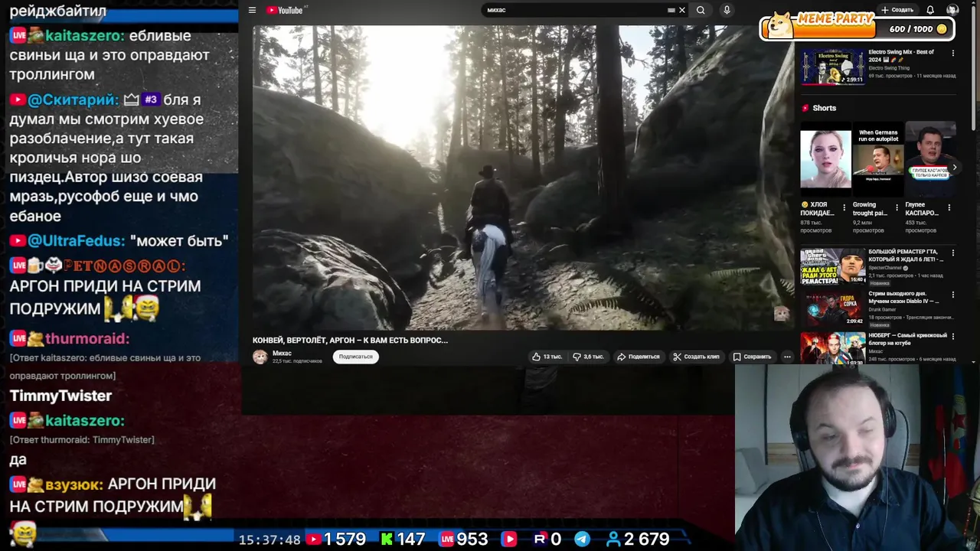Image resolution: width=980 pixels, height=551 pixels.
Task: Click the YouTube icon in stats bar
Action: click(x=312, y=540)
